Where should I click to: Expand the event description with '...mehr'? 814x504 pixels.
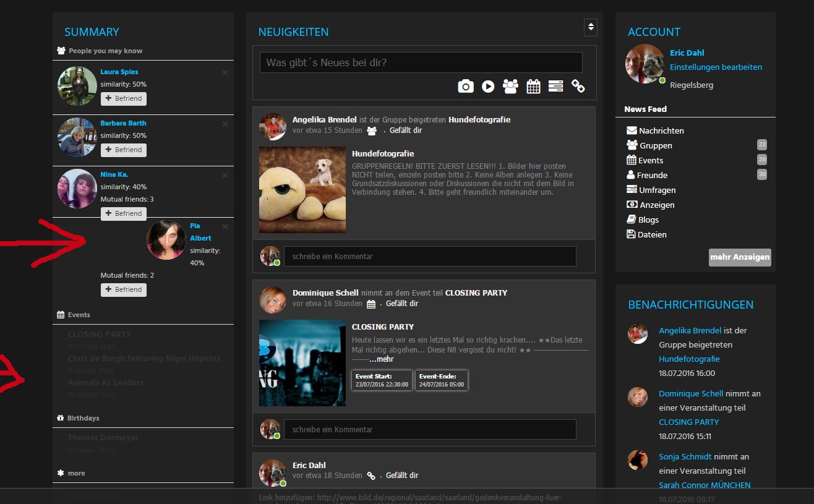[x=382, y=359]
